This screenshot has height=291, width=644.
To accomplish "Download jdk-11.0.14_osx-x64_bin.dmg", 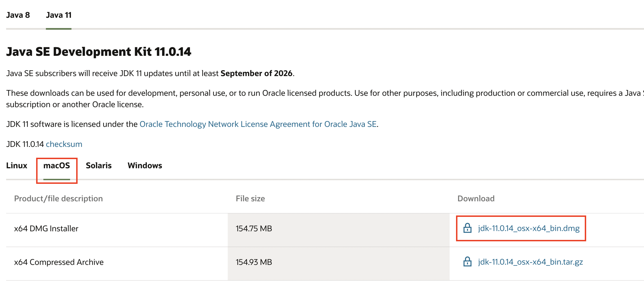I will tap(529, 228).
